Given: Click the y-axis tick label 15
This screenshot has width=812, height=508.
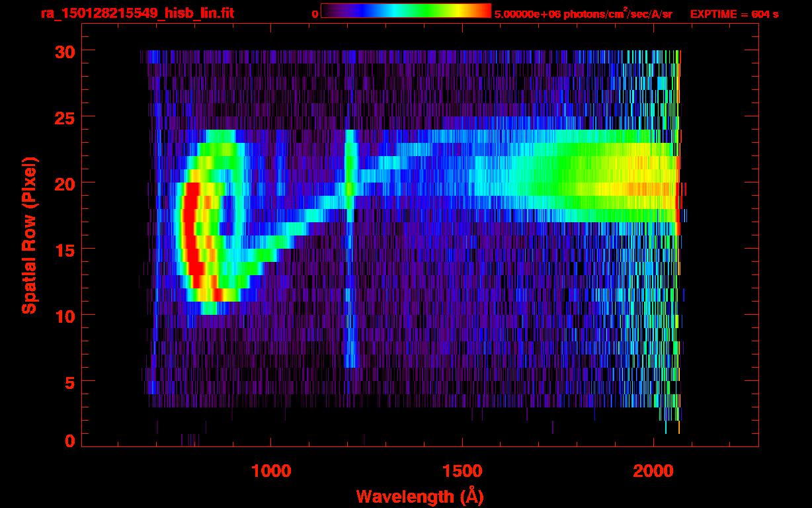Looking at the screenshot, I should [x=65, y=249].
